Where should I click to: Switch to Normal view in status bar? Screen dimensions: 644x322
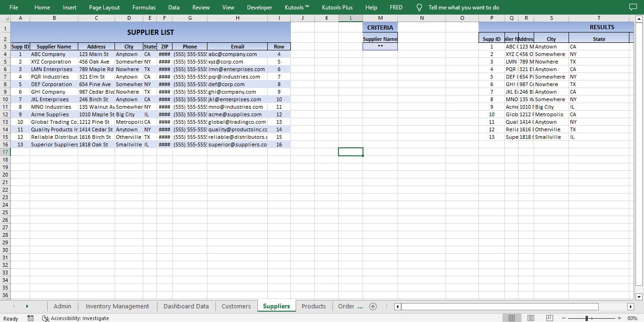[512, 318]
